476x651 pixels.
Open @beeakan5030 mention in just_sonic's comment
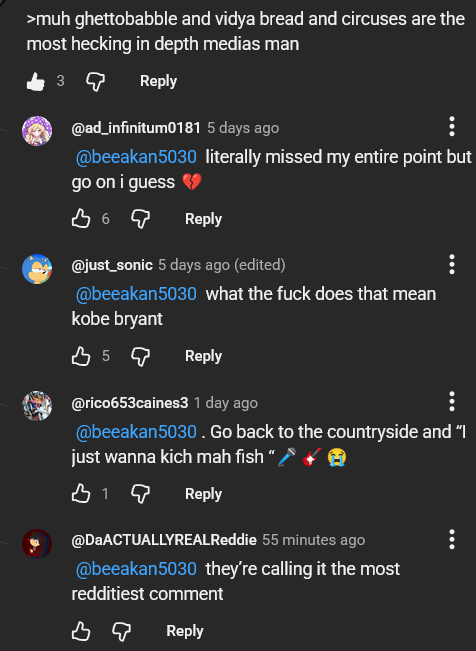(136, 294)
